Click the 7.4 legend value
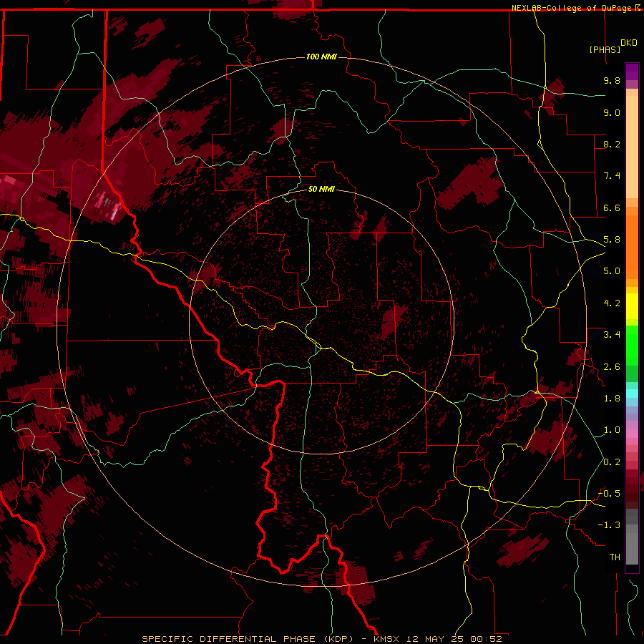Viewport: 644px width, 644px height. [612, 176]
